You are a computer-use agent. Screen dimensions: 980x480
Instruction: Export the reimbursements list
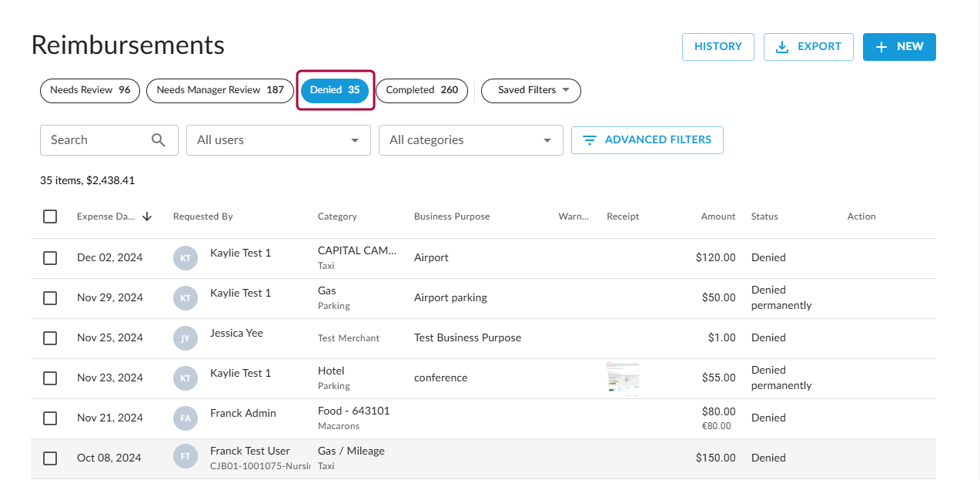tap(808, 47)
